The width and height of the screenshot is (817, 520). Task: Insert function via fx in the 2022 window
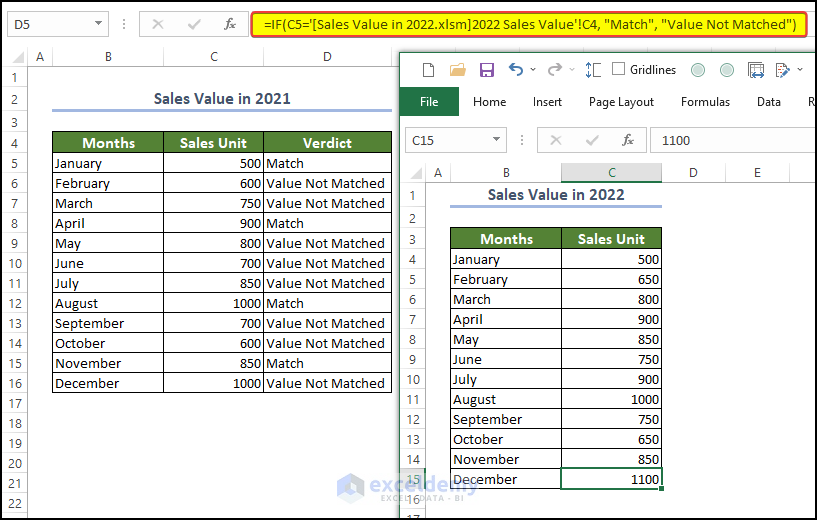(628, 140)
